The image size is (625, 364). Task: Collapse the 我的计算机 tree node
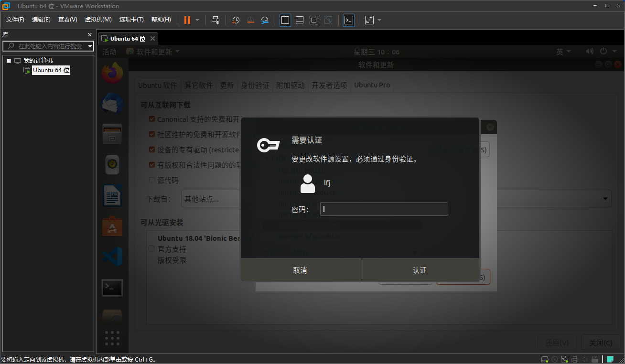(9, 61)
